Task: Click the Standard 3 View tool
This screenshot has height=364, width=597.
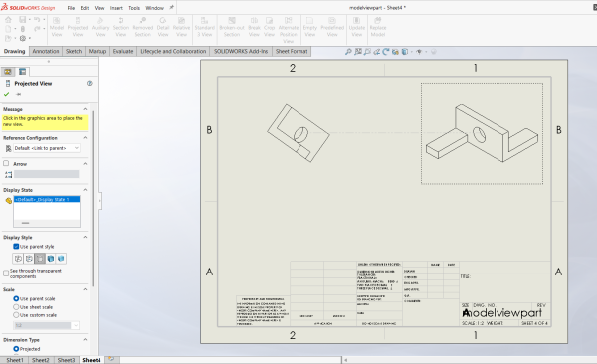Action: [x=204, y=27]
